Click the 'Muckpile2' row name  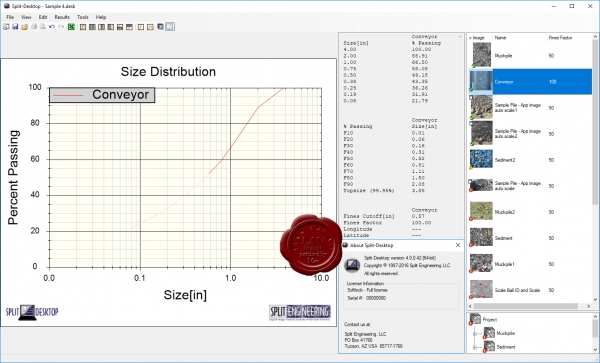[x=504, y=212]
